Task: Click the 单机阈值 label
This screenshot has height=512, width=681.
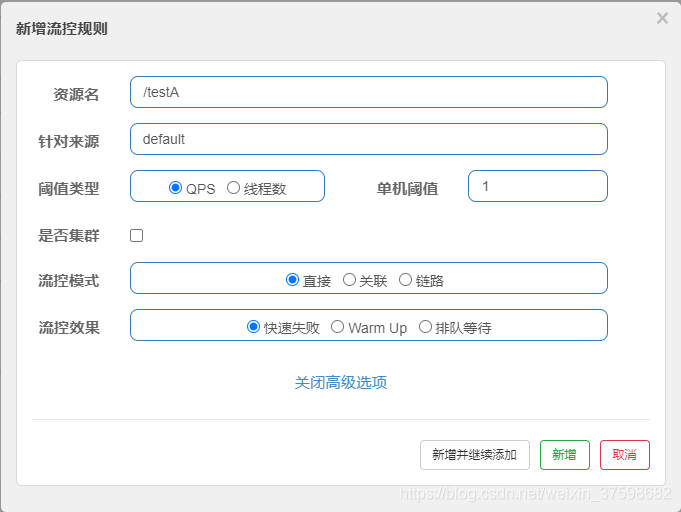Action: [407, 189]
